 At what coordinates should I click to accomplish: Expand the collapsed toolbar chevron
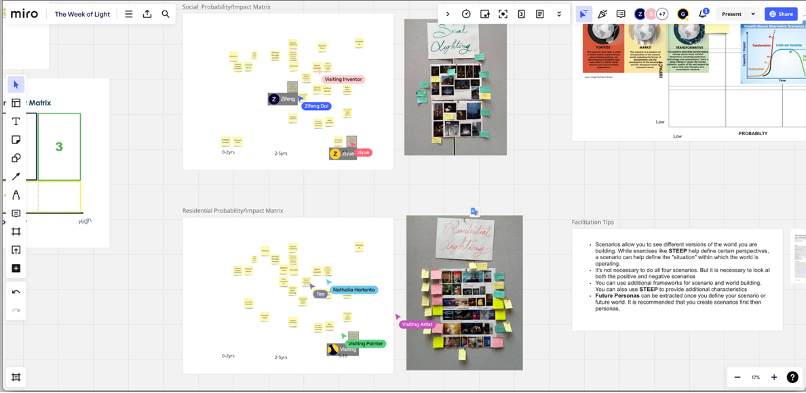coord(448,14)
